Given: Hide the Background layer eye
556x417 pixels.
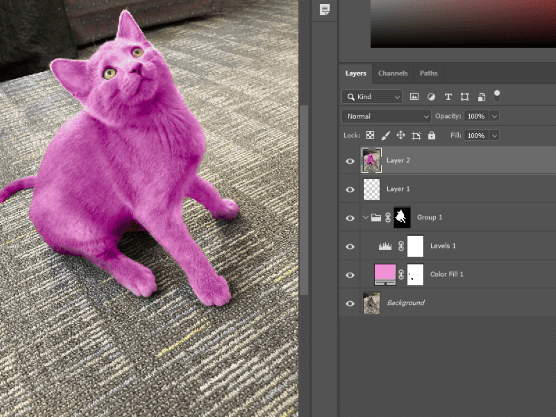Looking at the screenshot, I should [350, 304].
